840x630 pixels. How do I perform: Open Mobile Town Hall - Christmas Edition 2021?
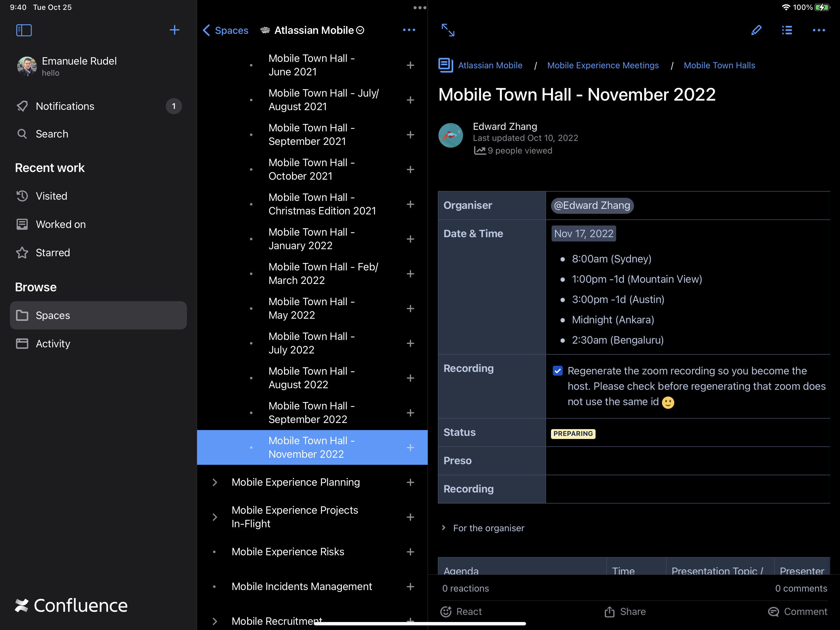312,204
